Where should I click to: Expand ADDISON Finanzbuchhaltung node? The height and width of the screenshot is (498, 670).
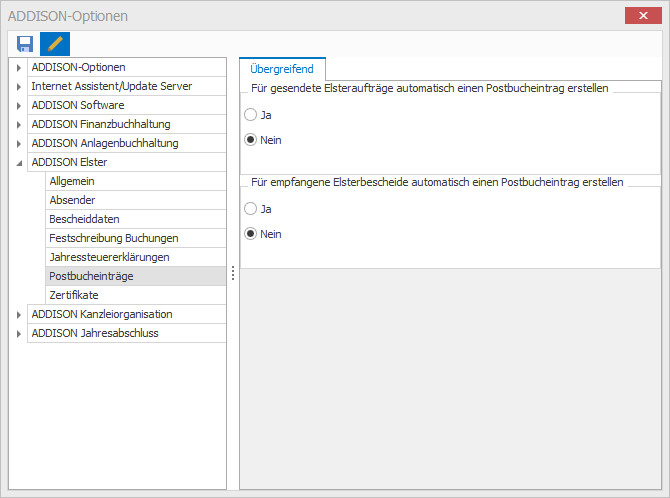coord(18,125)
